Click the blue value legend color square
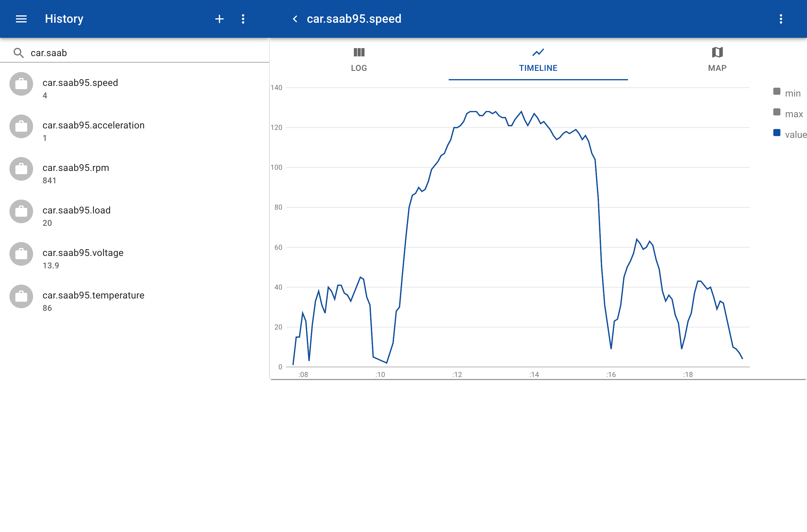 (777, 133)
